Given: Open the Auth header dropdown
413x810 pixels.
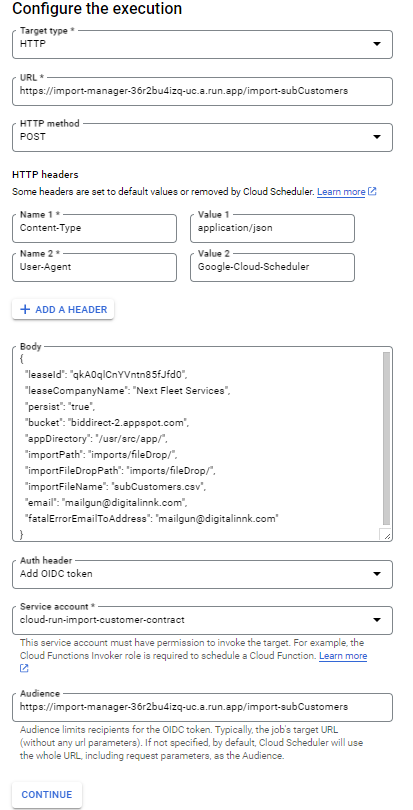Looking at the screenshot, I should click(202, 574).
